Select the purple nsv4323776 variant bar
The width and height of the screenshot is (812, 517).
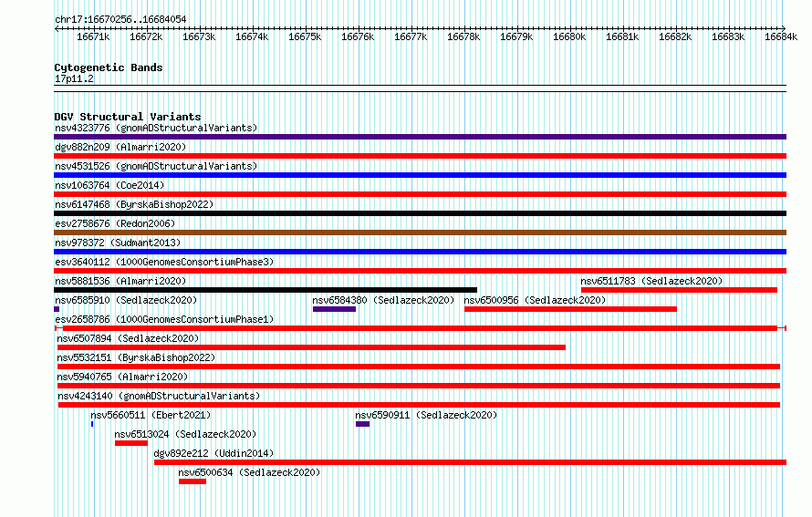pyautogui.click(x=420, y=137)
